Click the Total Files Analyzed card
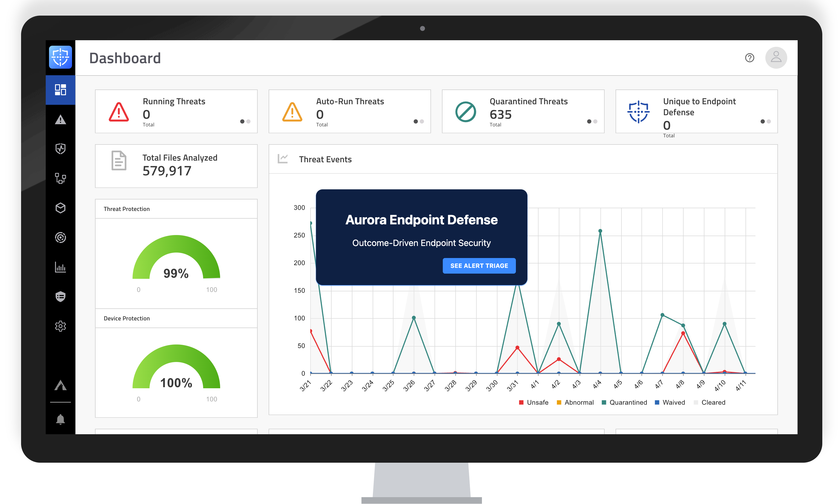Viewport: 839px width, 504px height. 176,166
